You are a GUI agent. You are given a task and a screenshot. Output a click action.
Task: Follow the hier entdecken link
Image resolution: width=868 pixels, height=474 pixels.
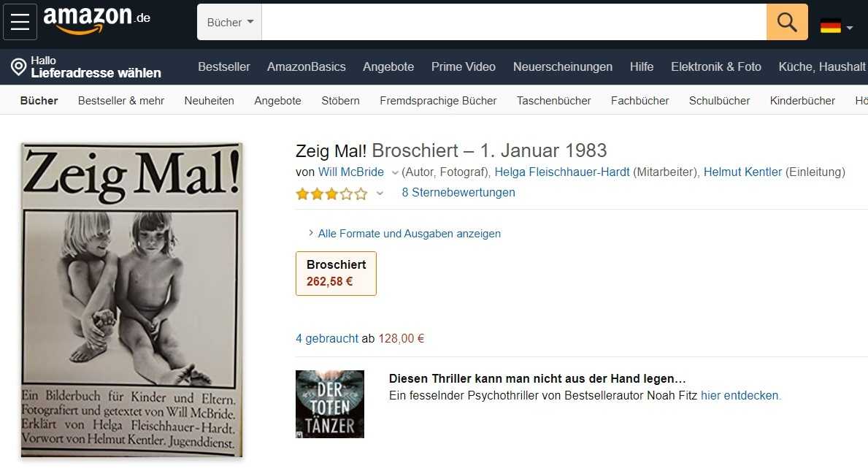740,395
